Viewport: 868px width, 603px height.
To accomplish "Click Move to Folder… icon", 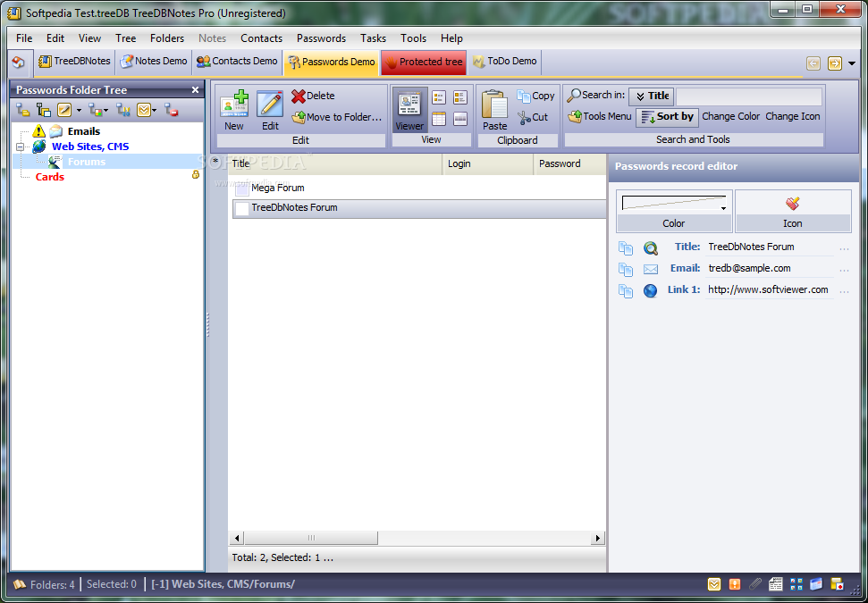I will tap(337, 117).
